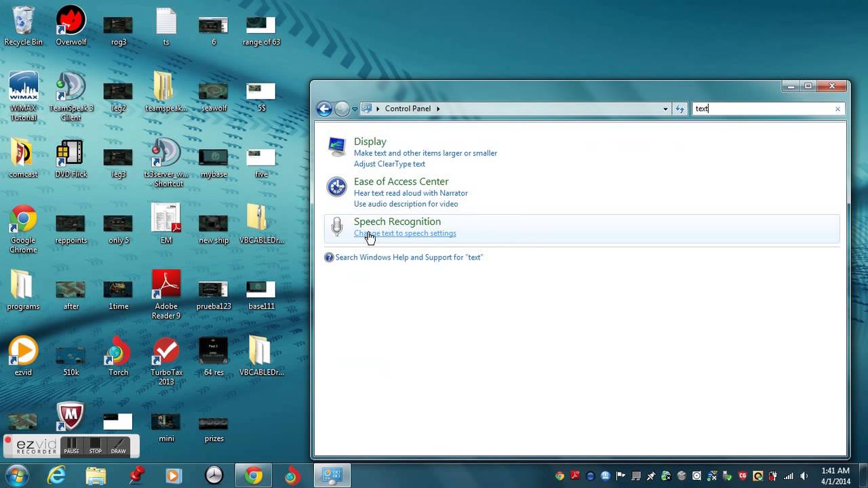Switch to Chrome on the taskbar
This screenshot has height=488, width=868.
pyautogui.click(x=254, y=476)
